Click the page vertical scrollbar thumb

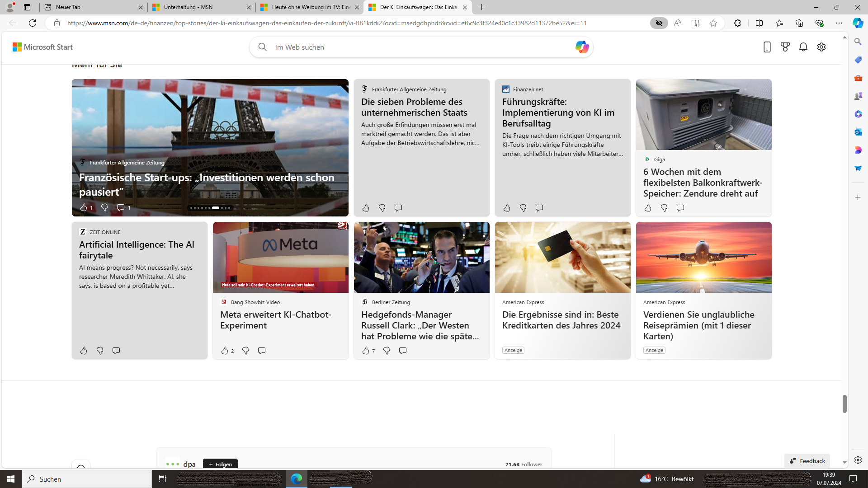(844, 404)
